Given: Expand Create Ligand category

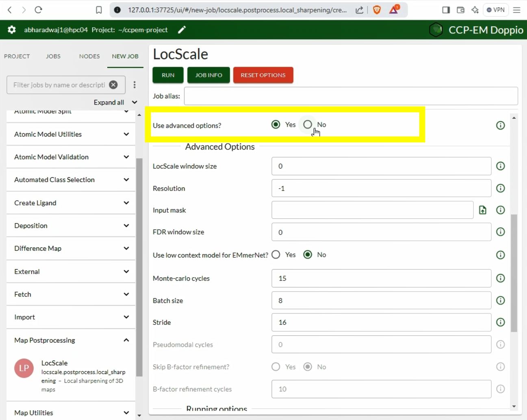Looking at the screenshot, I should tap(71, 203).
